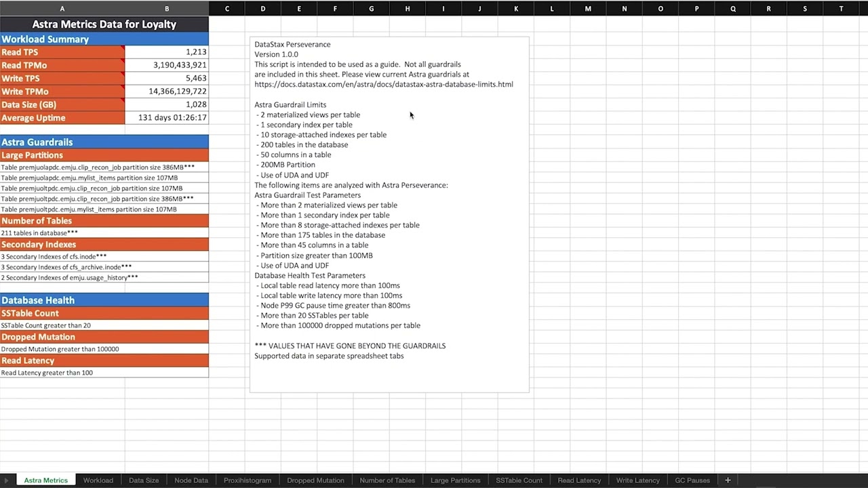Open the Large Partitions sheet tab
Viewport: 868px width, 488px height.
click(x=456, y=480)
